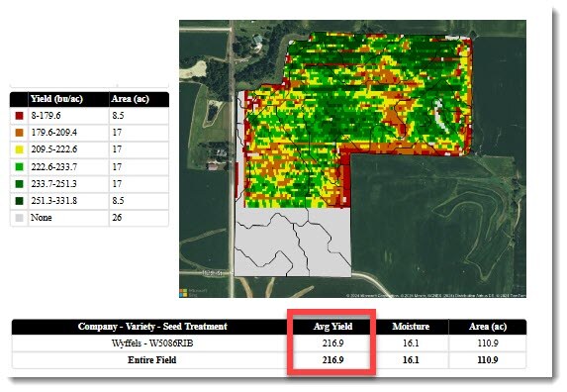
Task: Click the bold 16.1 Entire Field moisture
Action: tap(411, 360)
